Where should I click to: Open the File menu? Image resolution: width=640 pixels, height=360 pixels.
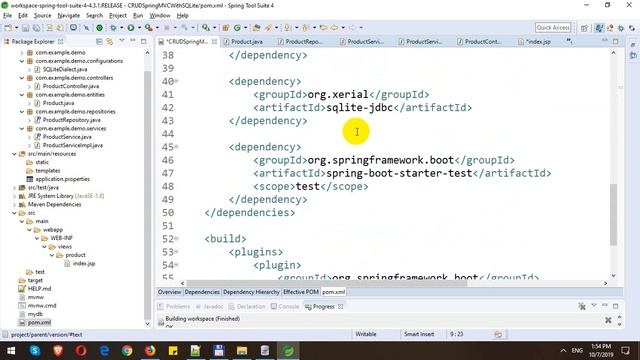coord(7,16)
